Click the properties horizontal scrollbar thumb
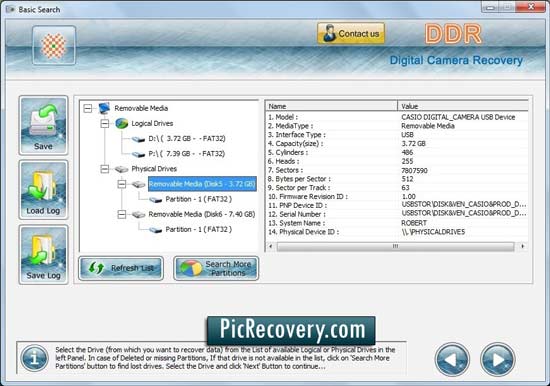This screenshot has height=386, width=550. pos(395,246)
